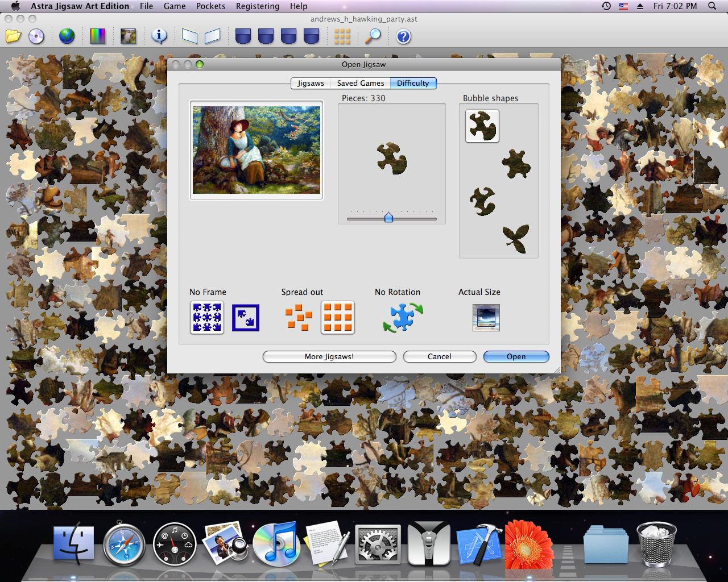Open Dashboard from the Dock
This screenshot has height=582, width=728.
(x=175, y=544)
